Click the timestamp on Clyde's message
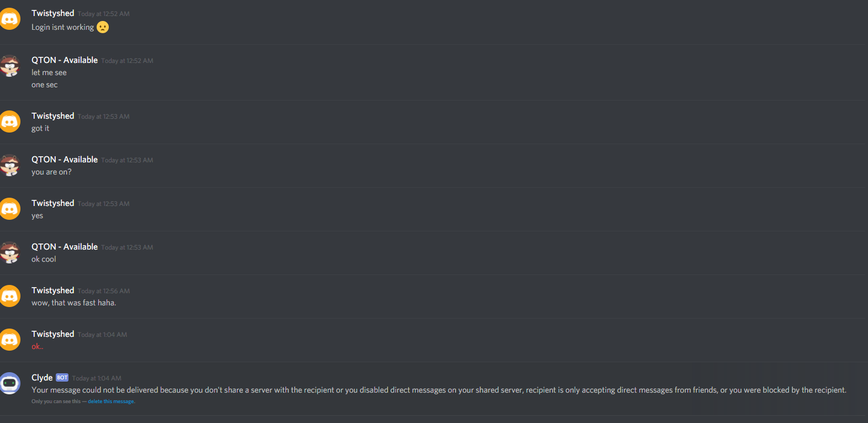 pos(97,378)
